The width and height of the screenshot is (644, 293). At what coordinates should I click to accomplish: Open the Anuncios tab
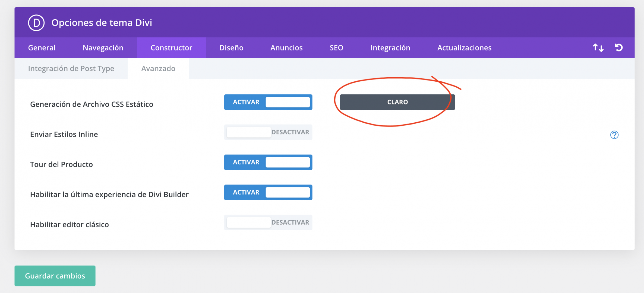(x=286, y=48)
